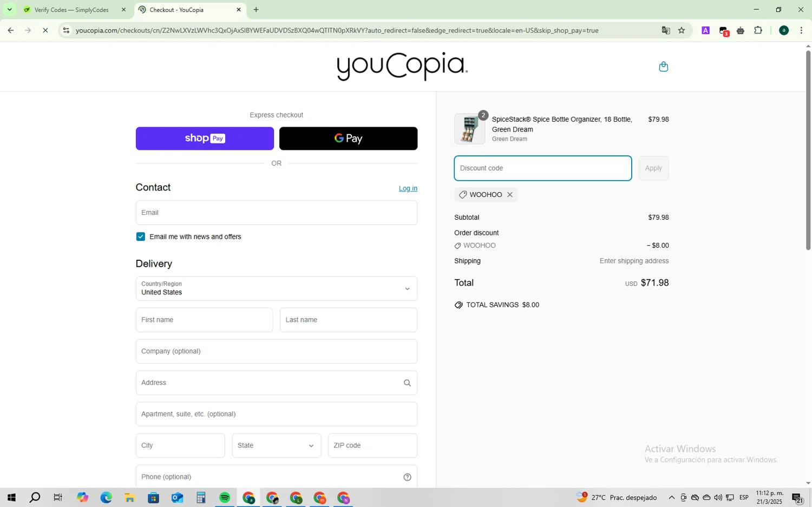
Task: Open a new browser tab
Action: [256, 10]
